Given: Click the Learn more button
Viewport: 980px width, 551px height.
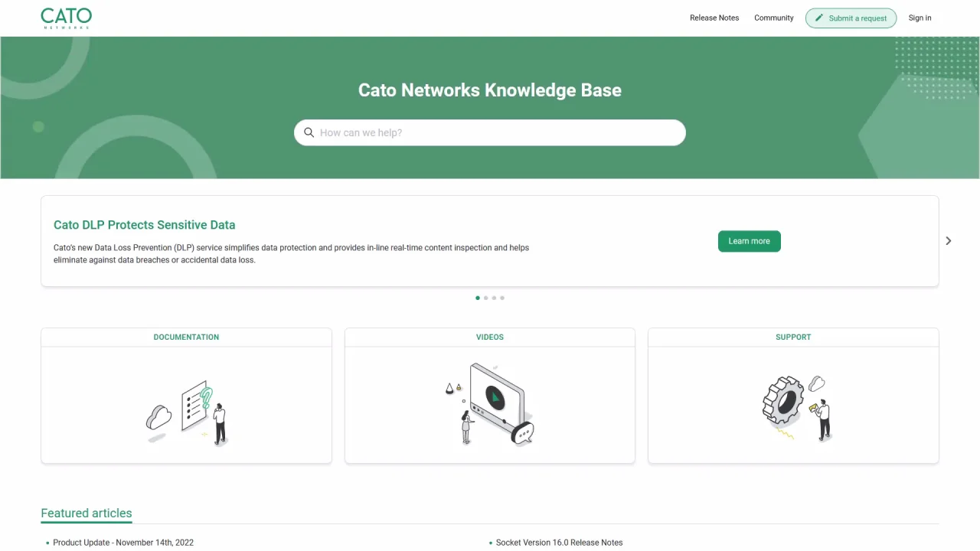Looking at the screenshot, I should pos(750,241).
